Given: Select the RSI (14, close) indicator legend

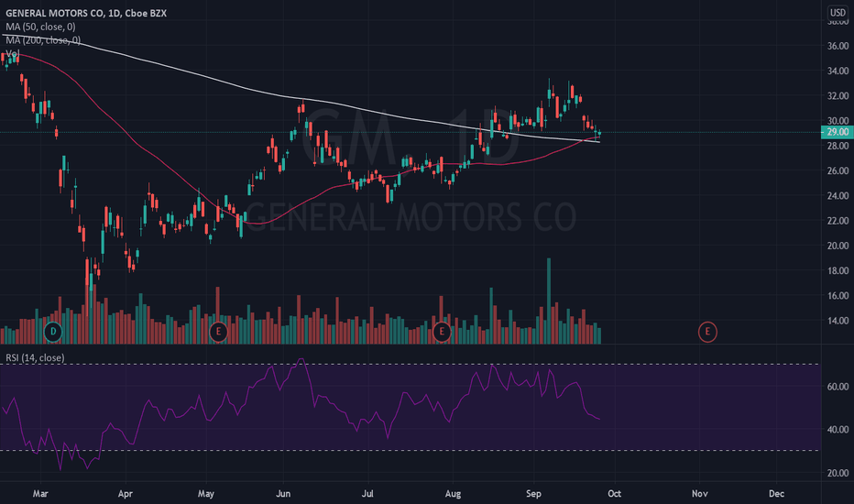Looking at the screenshot, I should [35, 357].
